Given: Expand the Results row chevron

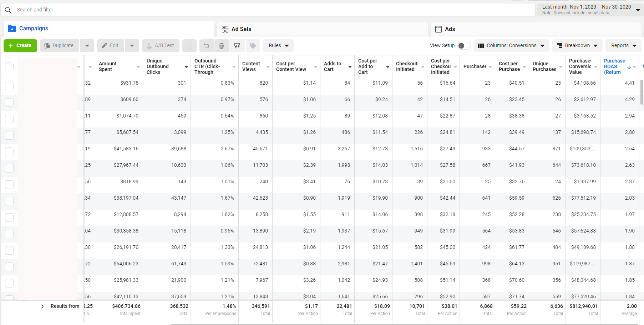Looking at the screenshot, I should [42, 306].
